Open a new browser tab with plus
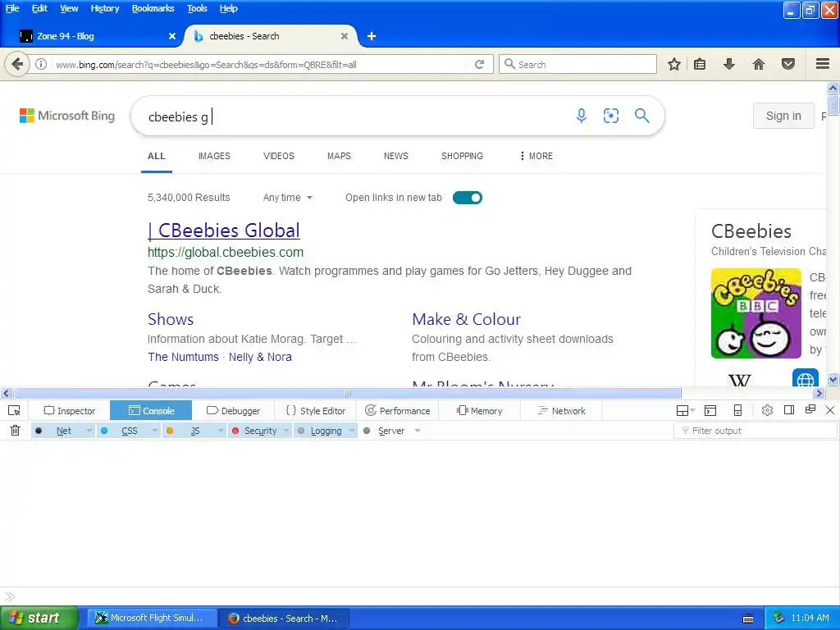Screen dimensions: 840x630 (372, 36)
